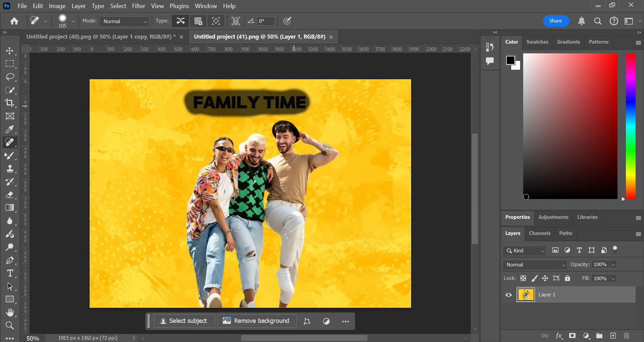Click the add layer style fx icon
Screen dimensions: 644x342
pyautogui.click(x=559, y=335)
